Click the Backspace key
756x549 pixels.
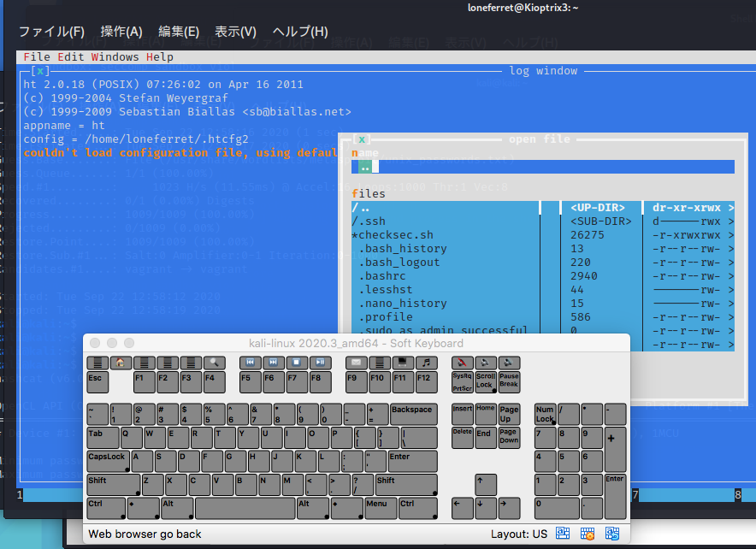414,414
